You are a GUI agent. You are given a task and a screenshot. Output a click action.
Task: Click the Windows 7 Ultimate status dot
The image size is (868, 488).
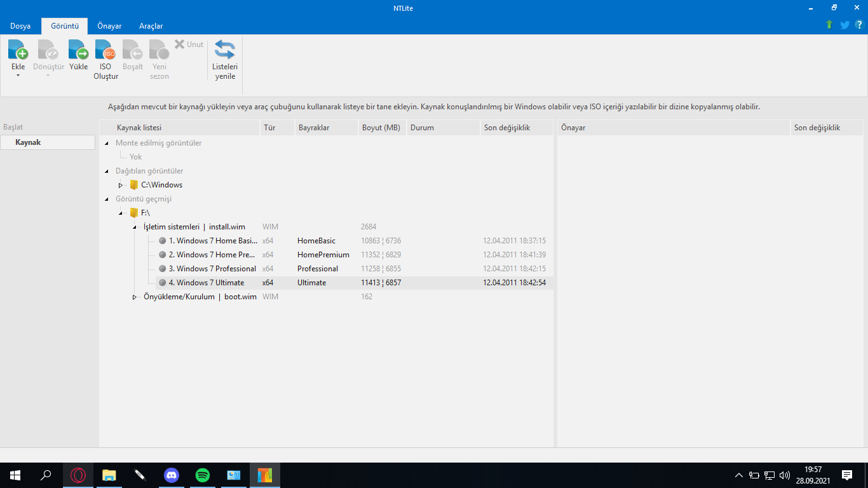(163, 283)
